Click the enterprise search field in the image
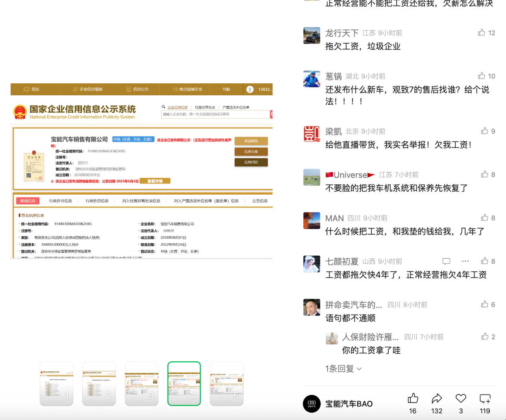Viewport: 506px width, 420px height. pos(215,114)
